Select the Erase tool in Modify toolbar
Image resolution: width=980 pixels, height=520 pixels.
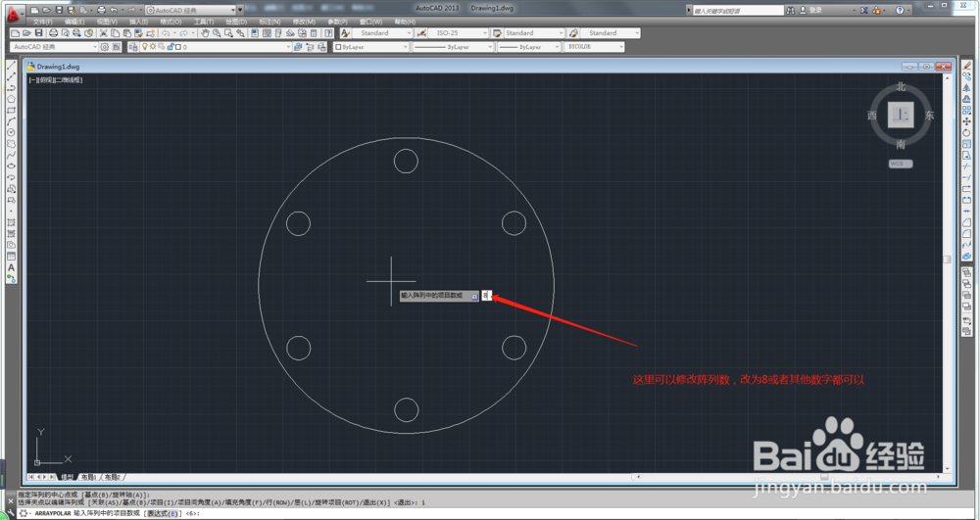click(x=967, y=66)
